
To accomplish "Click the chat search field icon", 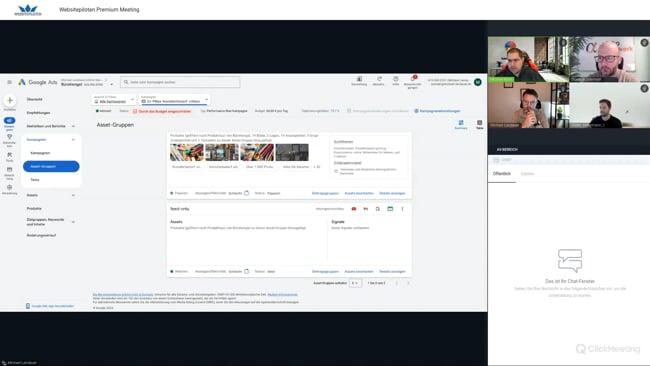I will (496, 160).
